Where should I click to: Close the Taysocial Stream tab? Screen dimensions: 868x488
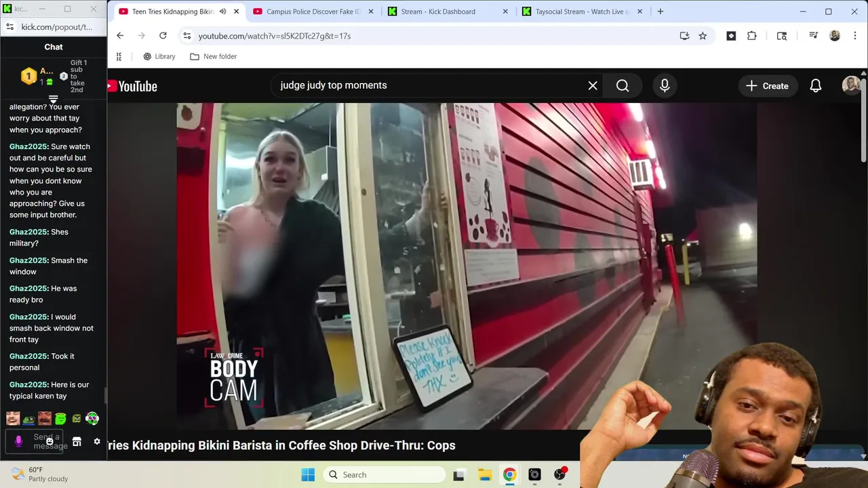click(x=639, y=12)
